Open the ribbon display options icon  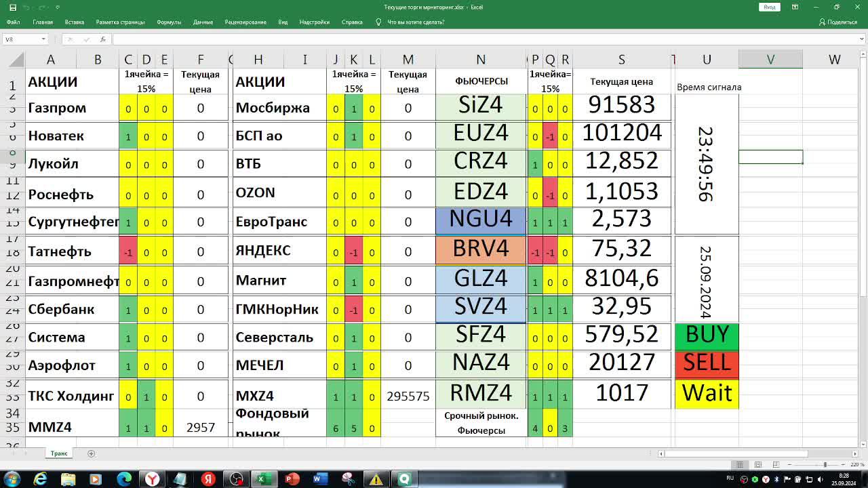pos(794,7)
